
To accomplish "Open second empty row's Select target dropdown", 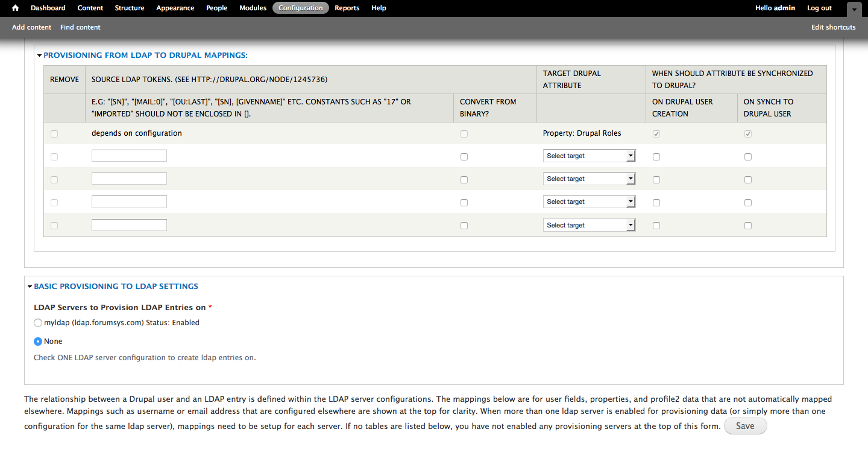I will tap(589, 179).
